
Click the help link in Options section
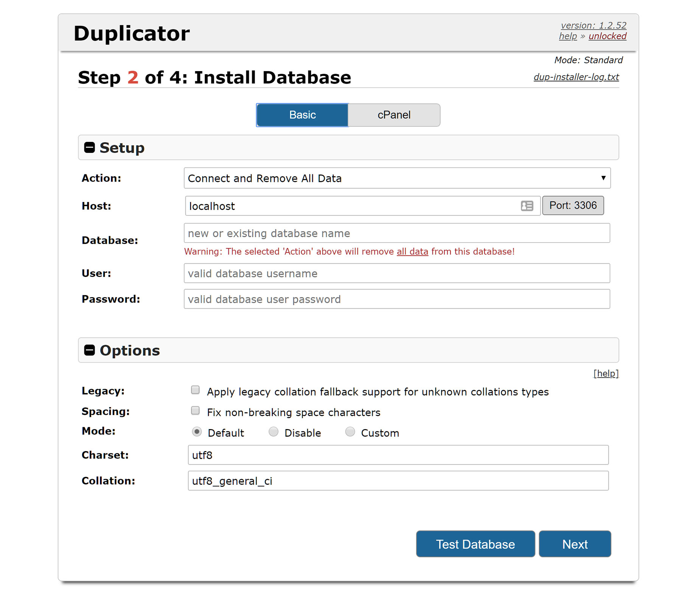[x=605, y=373]
